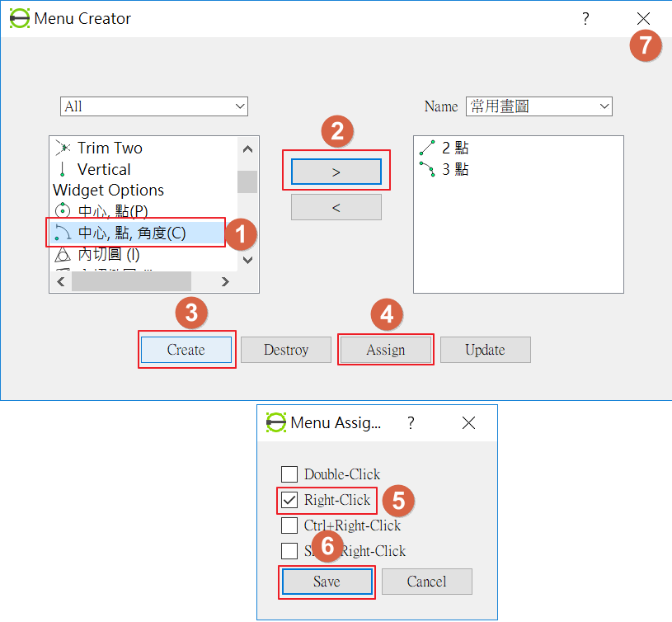Select the 3 點 arc icon in menu list

(x=427, y=169)
